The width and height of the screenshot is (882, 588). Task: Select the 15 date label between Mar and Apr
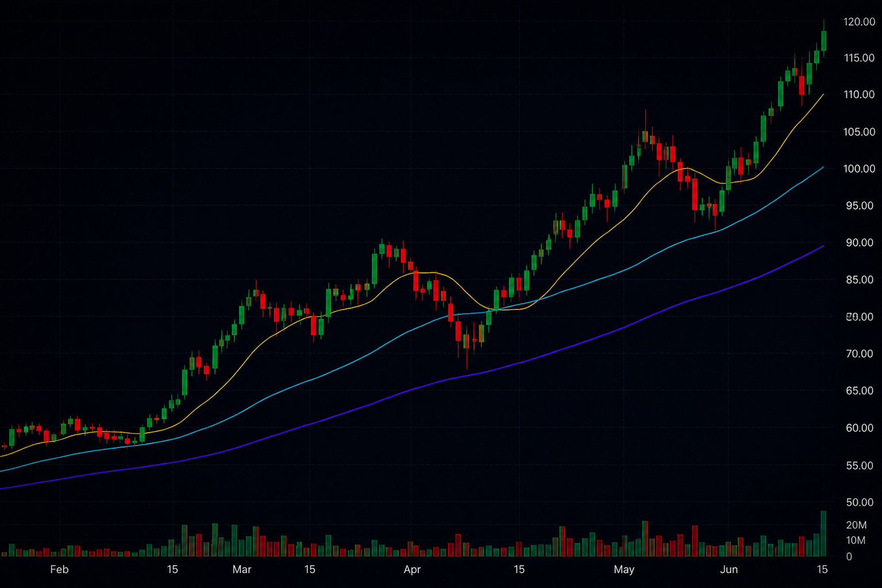[310, 570]
